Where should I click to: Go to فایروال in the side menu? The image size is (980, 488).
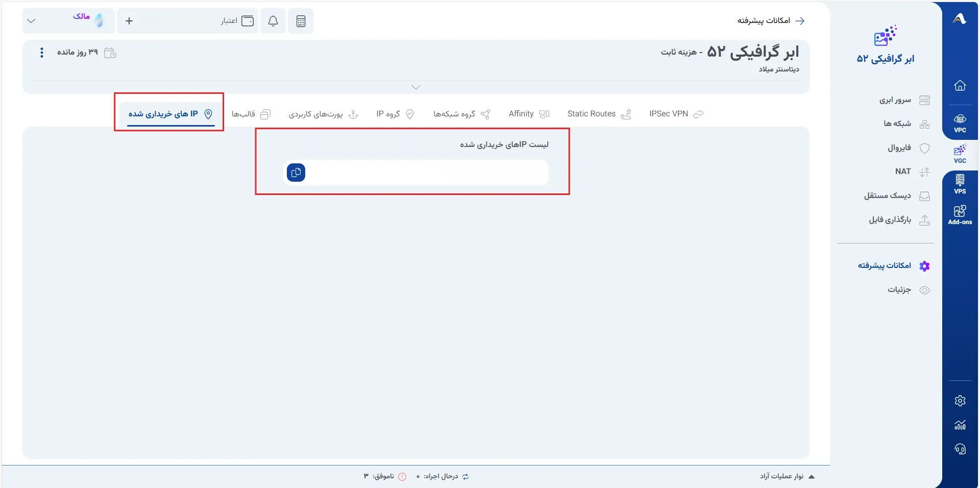pos(909,148)
